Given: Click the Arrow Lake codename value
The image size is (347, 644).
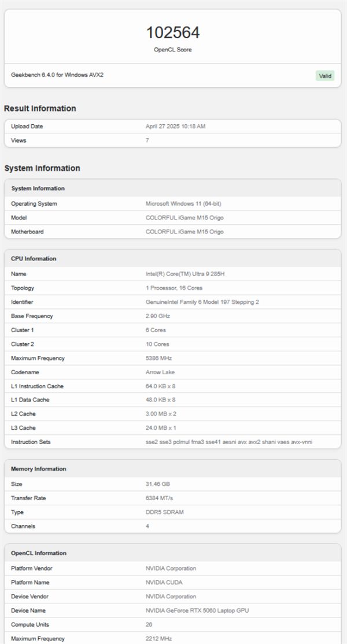Looking at the screenshot, I should 160,372.
